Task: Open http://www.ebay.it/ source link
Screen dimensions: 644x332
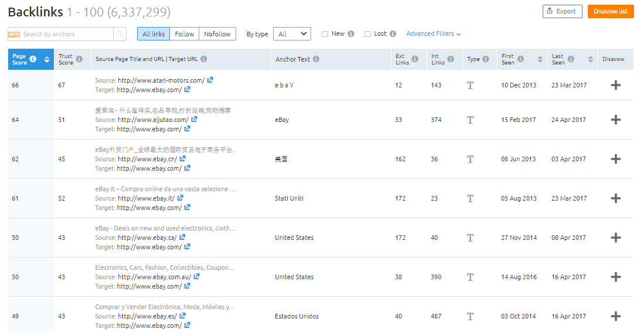Action: pos(146,198)
